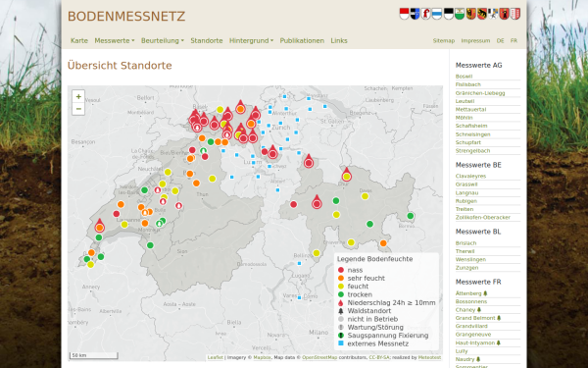The image size is (588, 368).
Task: Open the Vaud white-green coat of arms
Action: [x=460, y=14]
